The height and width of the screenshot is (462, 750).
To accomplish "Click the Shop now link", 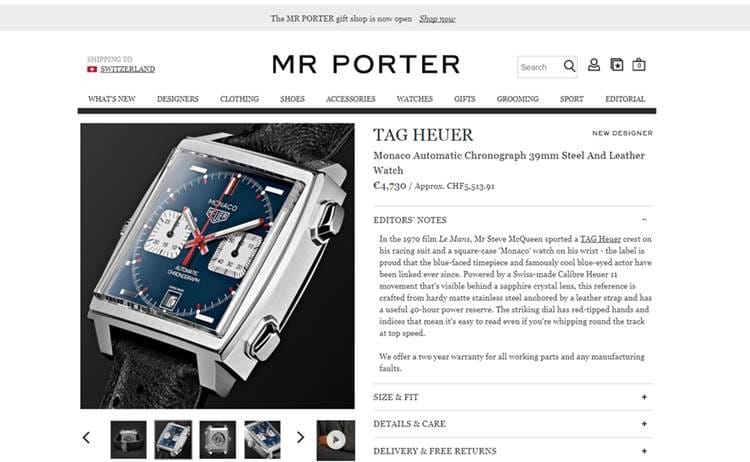I will point(437,19).
